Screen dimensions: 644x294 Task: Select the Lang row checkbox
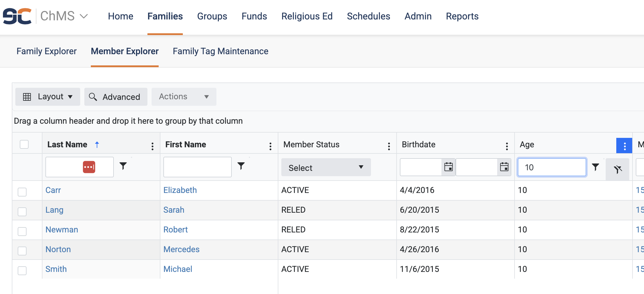(22, 212)
